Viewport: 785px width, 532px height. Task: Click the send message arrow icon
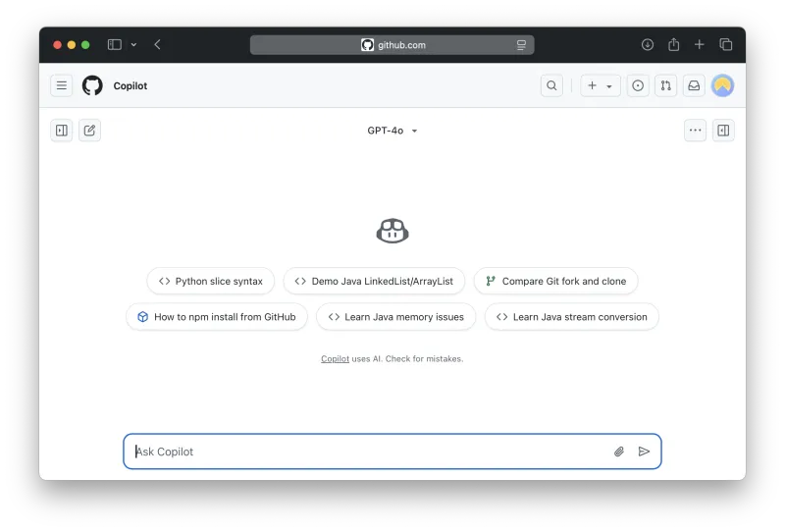(645, 452)
